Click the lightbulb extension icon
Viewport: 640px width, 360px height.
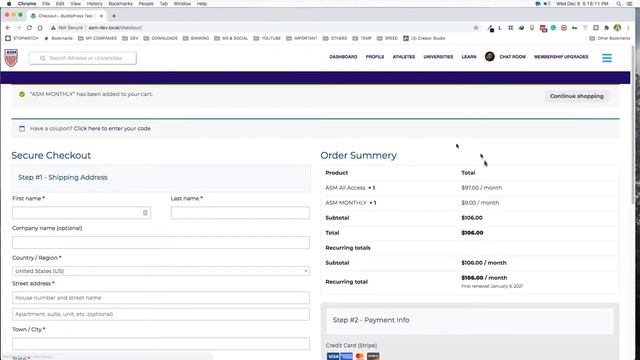pos(531,28)
